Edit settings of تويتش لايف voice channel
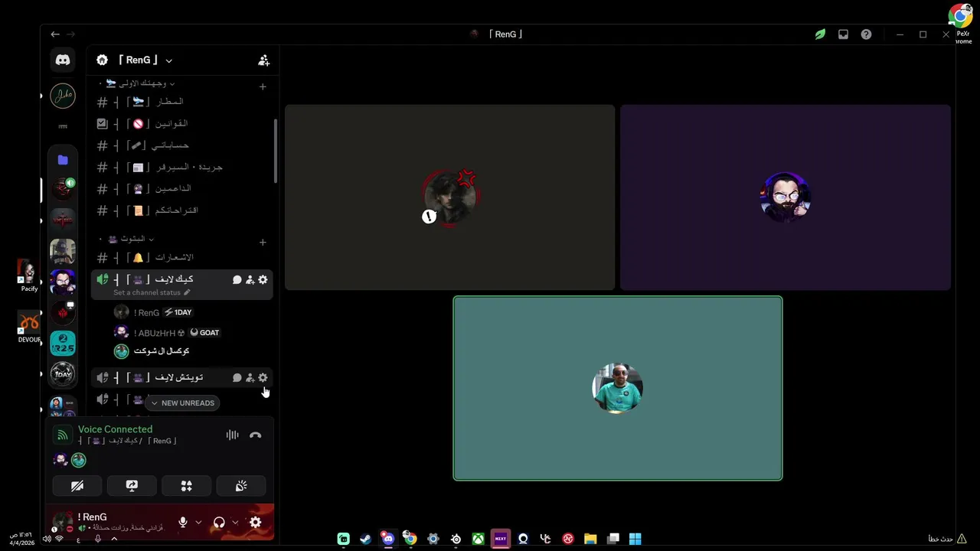 tap(263, 378)
